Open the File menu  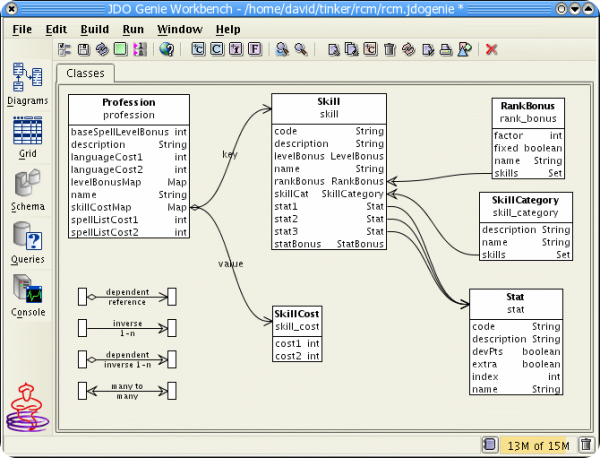click(x=22, y=30)
